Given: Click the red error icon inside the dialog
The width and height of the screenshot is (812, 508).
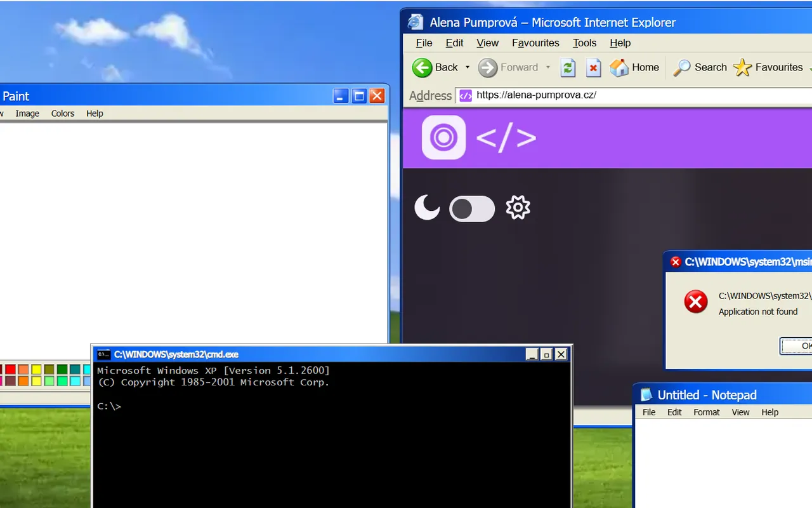Looking at the screenshot, I should [x=696, y=302].
